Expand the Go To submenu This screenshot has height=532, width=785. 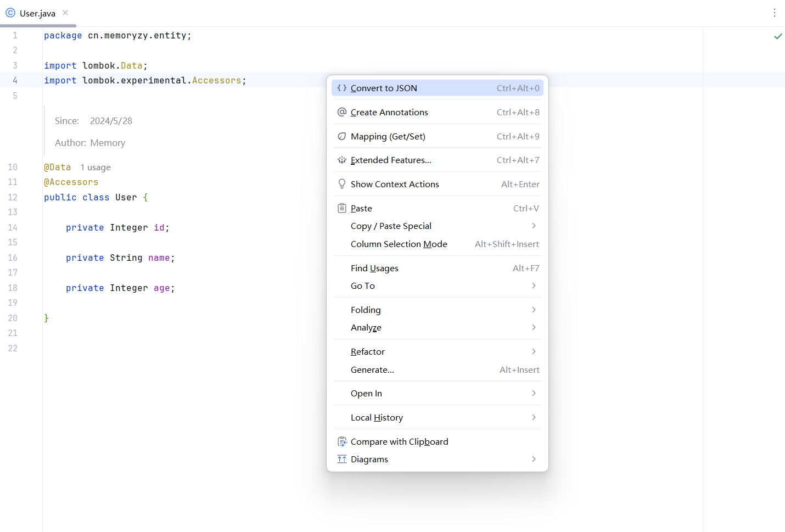[x=362, y=285]
